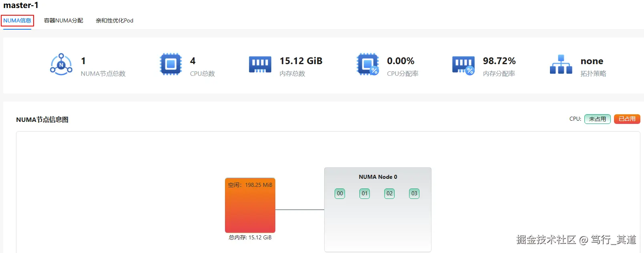Toggle the 未占用 CPU legend

(598, 119)
